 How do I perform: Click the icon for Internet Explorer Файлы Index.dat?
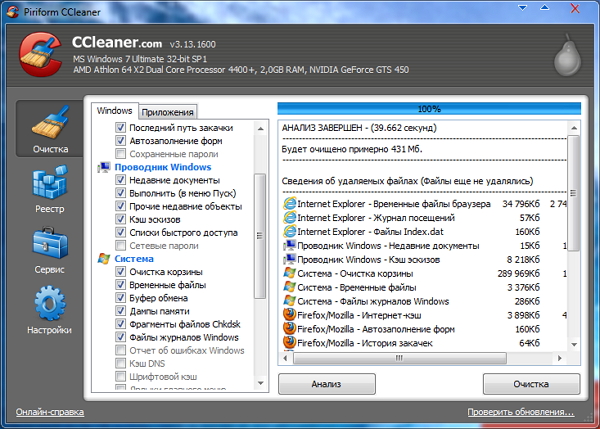[289, 231]
